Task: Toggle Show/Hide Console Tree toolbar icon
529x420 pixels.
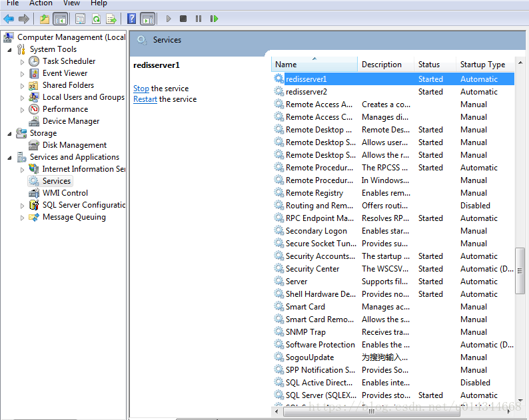Action: click(x=61, y=19)
